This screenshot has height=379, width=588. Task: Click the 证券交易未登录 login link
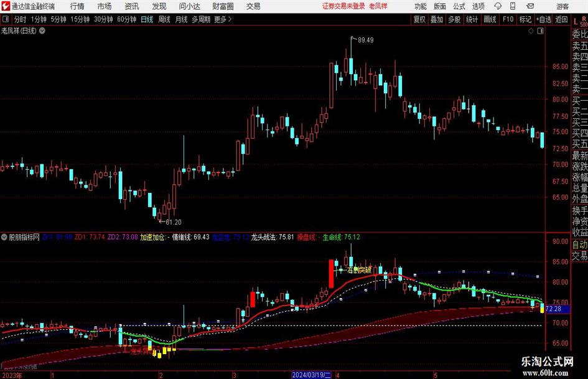(x=343, y=6)
